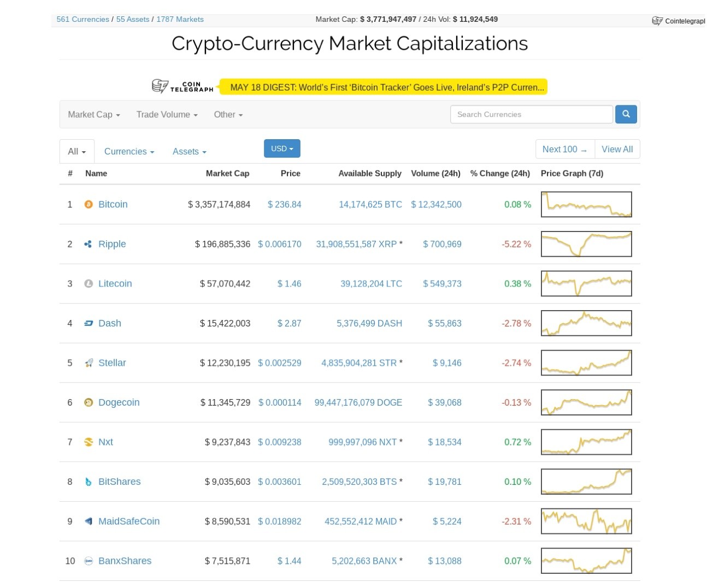
Task: Open the Dogecoin currency page
Action: click(x=119, y=402)
